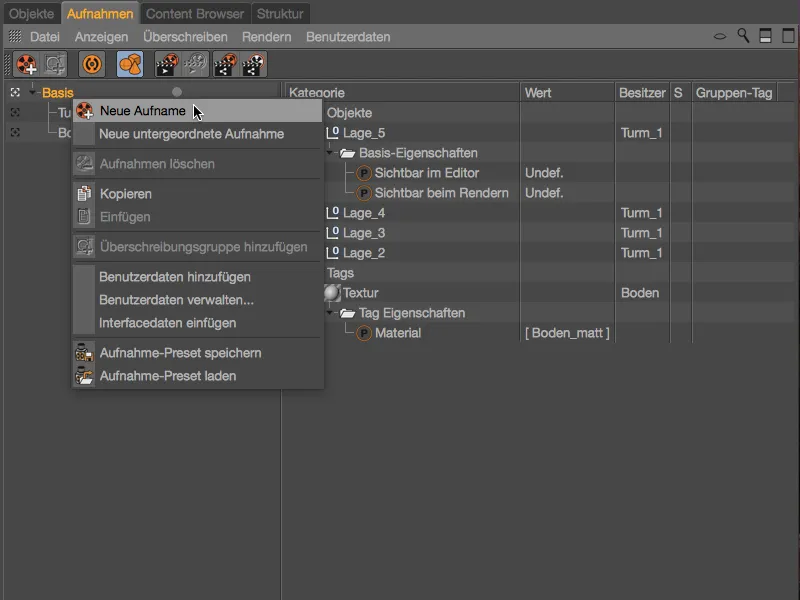
Task: Choose Aufnahme-Preset speichern
Action: 197,353
